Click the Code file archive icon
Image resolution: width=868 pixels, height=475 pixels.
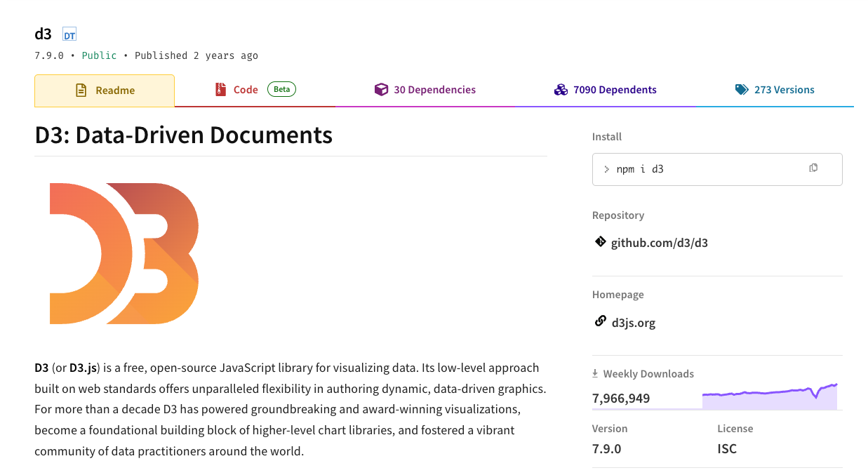(220, 89)
